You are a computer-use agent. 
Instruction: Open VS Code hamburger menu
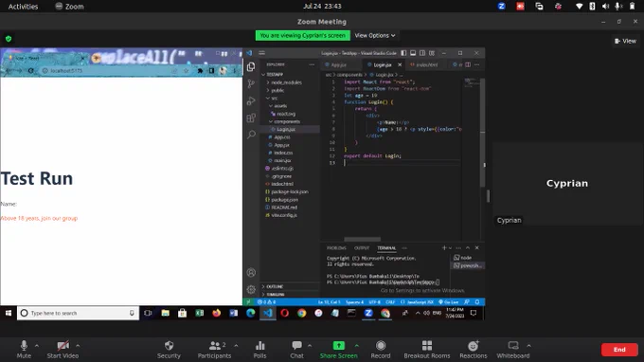tap(261, 53)
